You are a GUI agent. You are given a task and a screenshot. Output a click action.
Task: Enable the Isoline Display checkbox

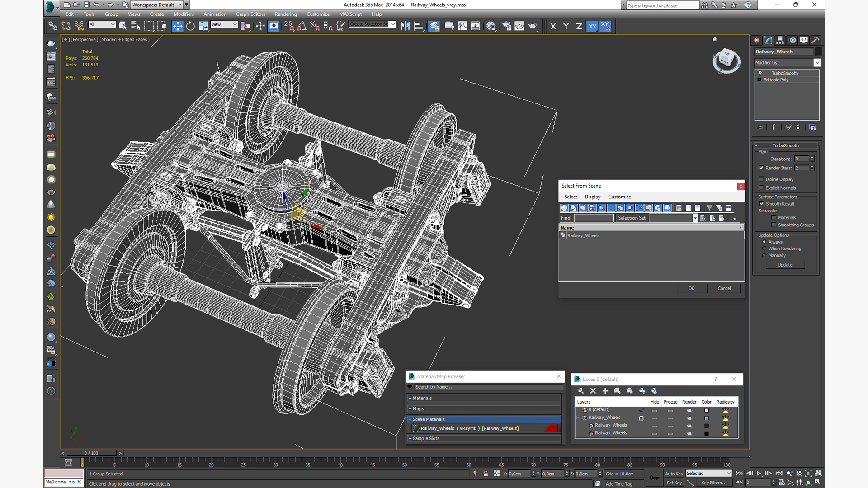tap(761, 179)
